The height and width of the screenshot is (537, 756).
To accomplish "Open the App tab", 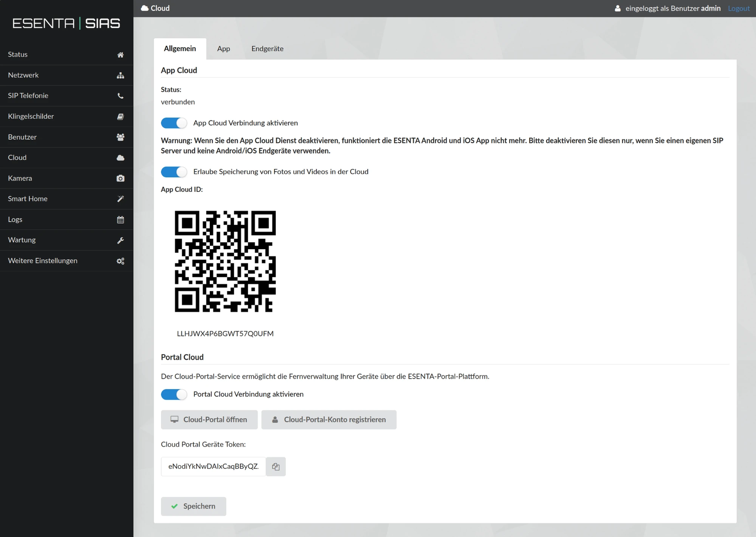I will pos(223,49).
